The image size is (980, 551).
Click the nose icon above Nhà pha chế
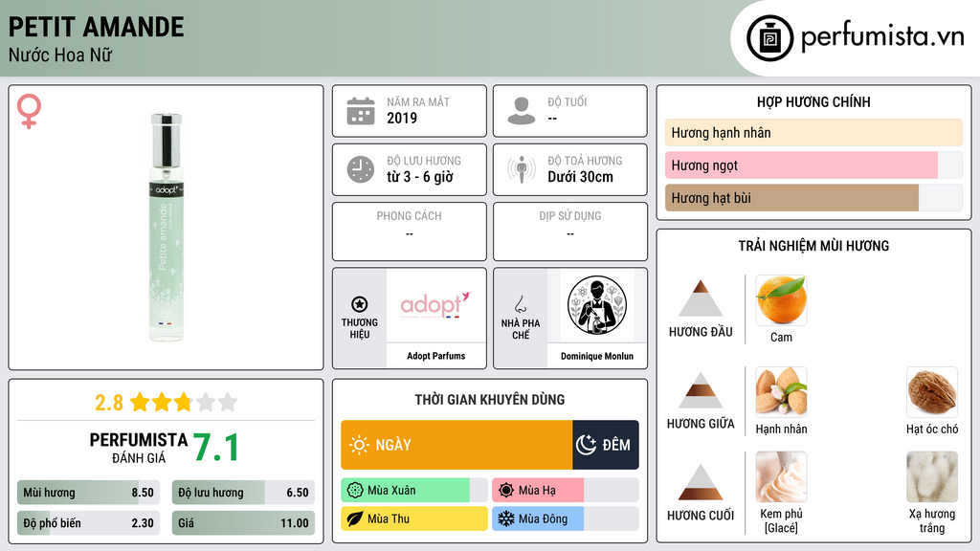[x=520, y=304]
